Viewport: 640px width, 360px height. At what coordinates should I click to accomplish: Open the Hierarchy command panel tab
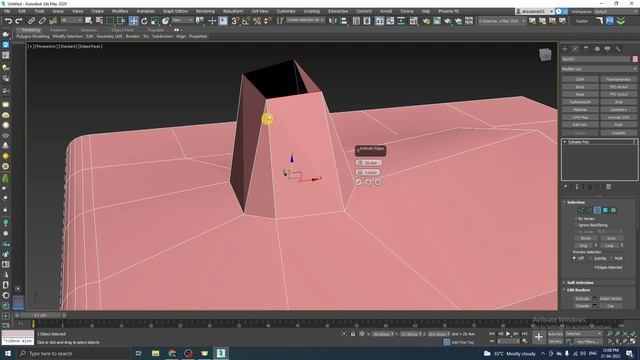pyautogui.click(x=586, y=49)
